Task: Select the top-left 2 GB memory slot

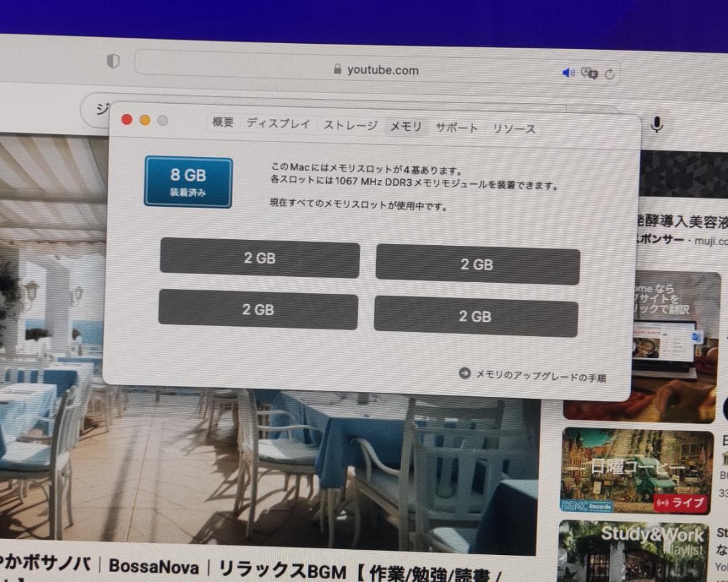Action: [x=260, y=258]
